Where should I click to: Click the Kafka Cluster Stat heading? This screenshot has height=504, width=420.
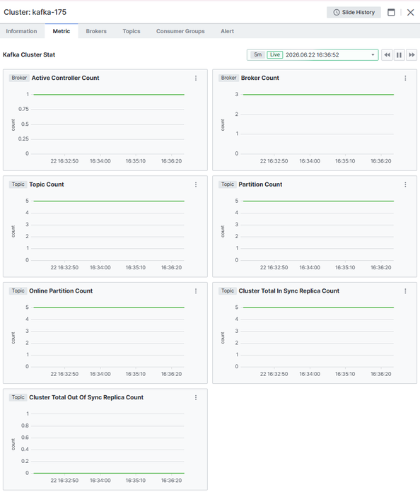point(29,54)
